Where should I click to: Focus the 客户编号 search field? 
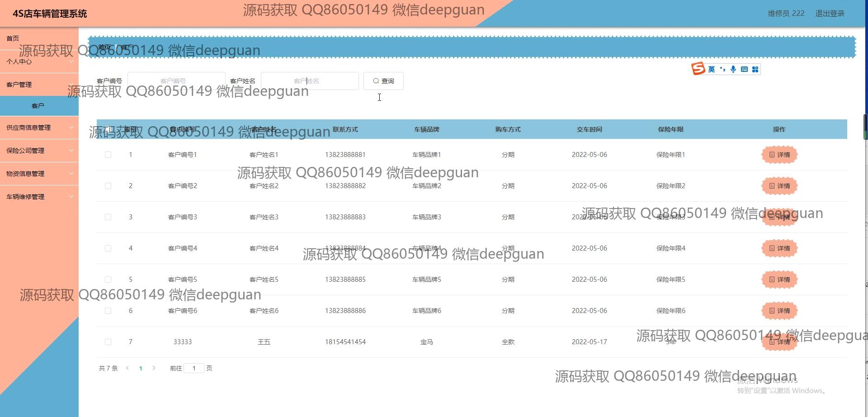(x=176, y=81)
